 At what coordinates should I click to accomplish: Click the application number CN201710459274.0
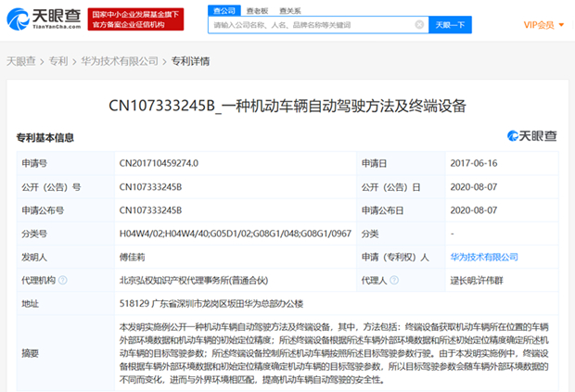point(159,163)
